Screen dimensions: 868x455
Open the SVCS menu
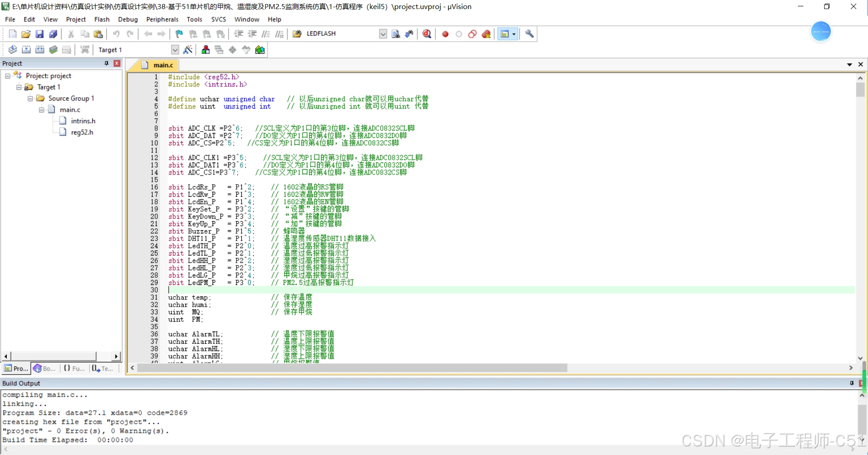pos(219,19)
